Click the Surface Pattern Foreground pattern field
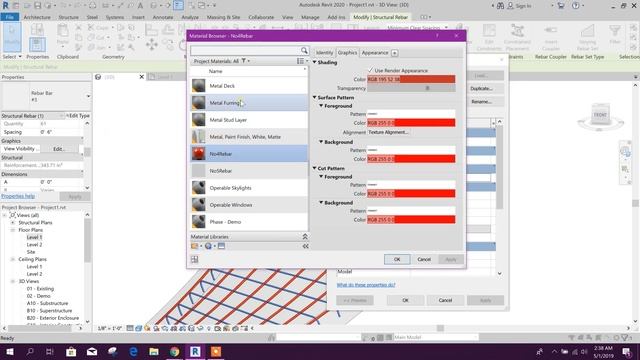The image size is (640, 360). [411, 114]
